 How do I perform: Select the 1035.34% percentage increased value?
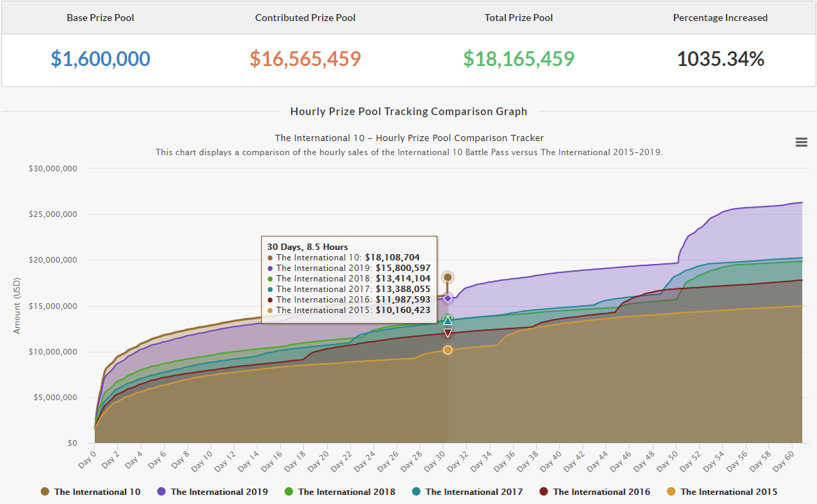[721, 59]
